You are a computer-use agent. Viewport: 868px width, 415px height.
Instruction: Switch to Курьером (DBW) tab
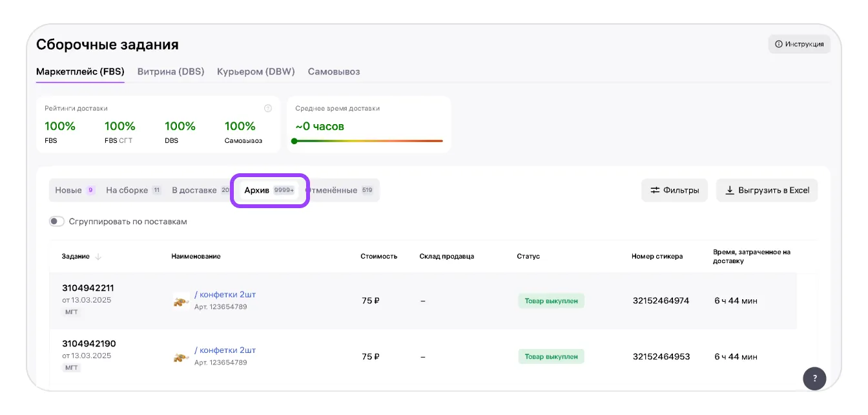pyautogui.click(x=256, y=72)
